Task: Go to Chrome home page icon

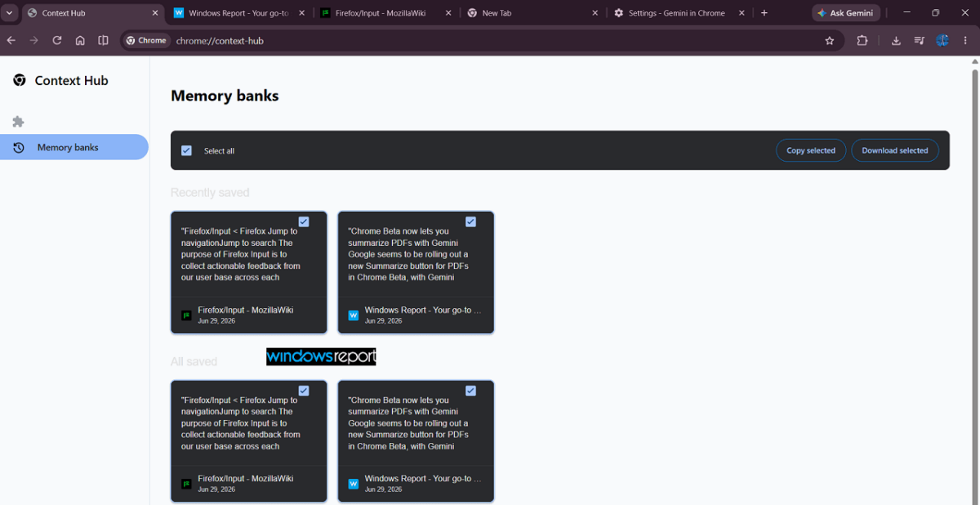Action: click(x=80, y=40)
